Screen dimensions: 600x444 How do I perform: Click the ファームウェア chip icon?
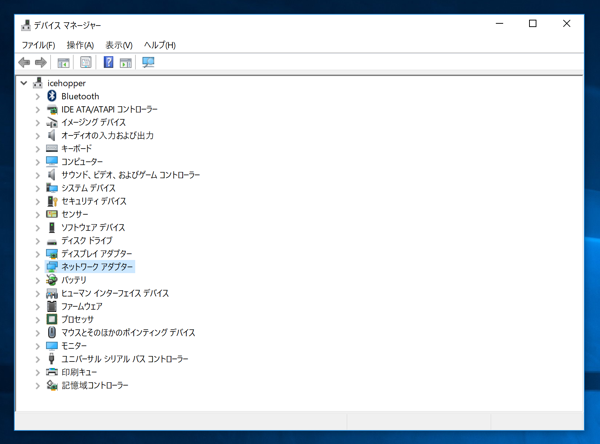[52, 306]
